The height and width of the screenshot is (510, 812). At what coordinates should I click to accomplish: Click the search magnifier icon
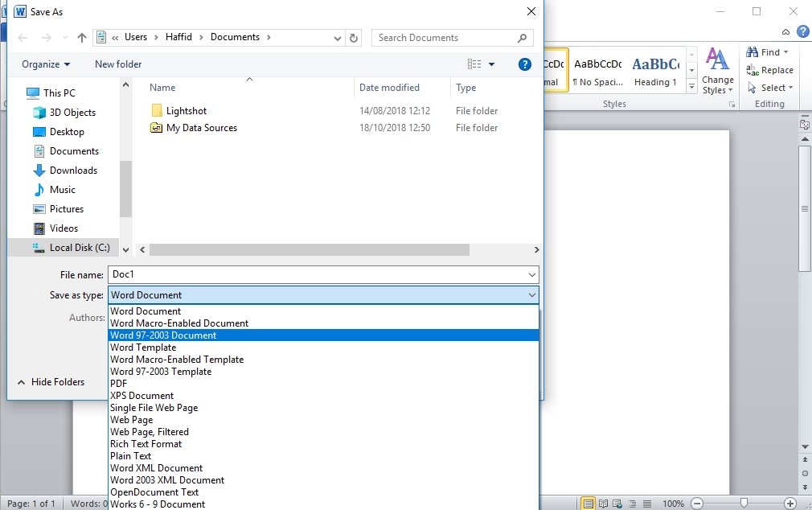pos(522,38)
